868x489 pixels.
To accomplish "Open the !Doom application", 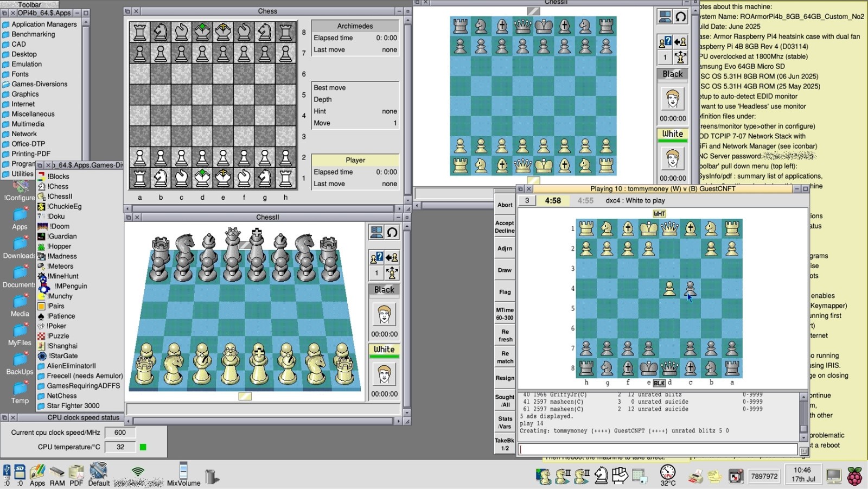I will tap(59, 226).
